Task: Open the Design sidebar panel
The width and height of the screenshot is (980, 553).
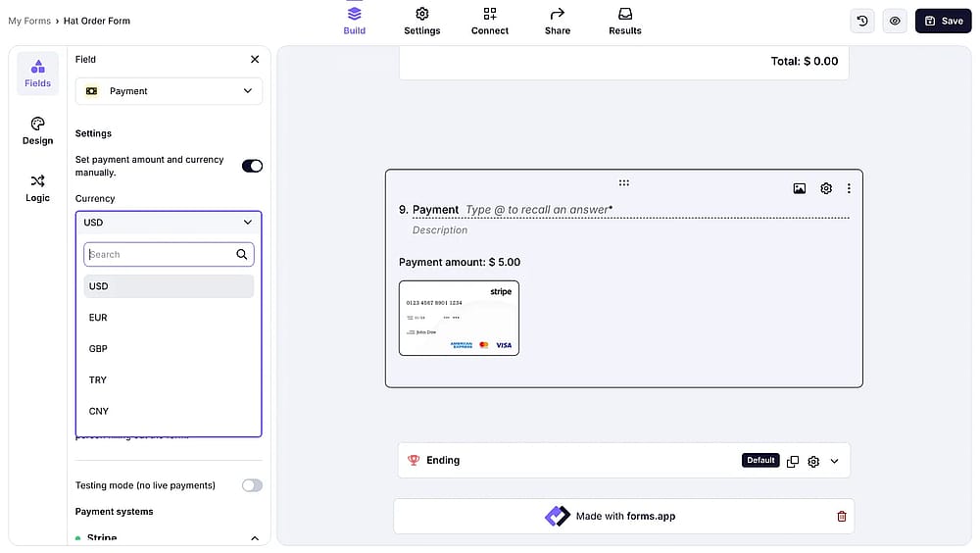Action: 37,131
